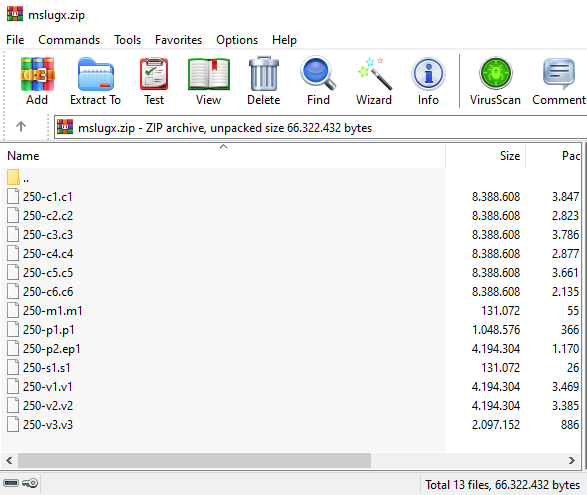Click the Delete trash can icon
587x495 pixels.
(x=264, y=80)
